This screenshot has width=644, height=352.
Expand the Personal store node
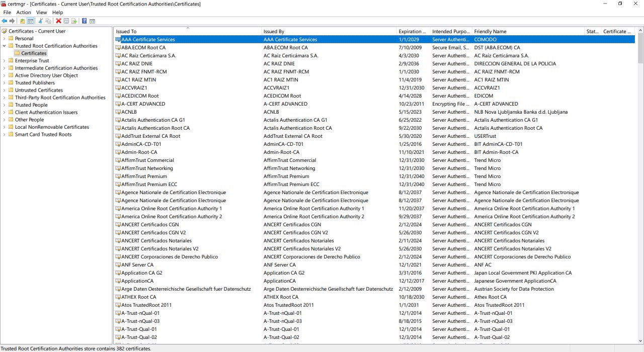pyautogui.click(x=5, y=38)
